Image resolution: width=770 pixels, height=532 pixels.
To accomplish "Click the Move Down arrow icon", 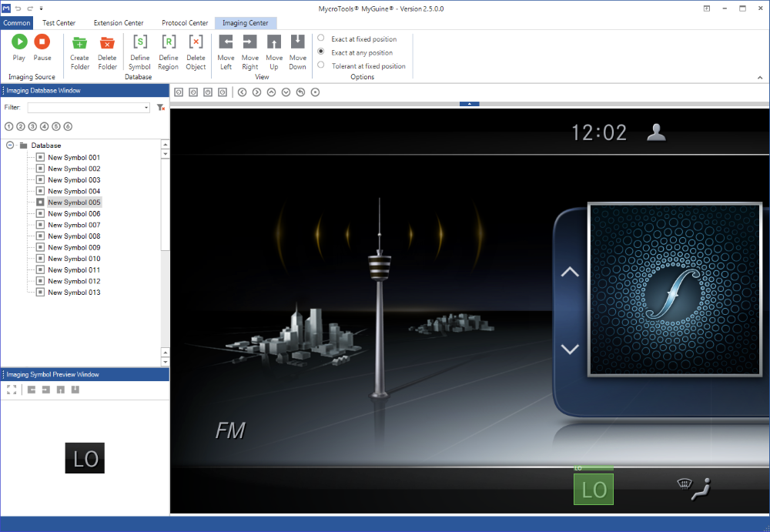I will point(297,43).
